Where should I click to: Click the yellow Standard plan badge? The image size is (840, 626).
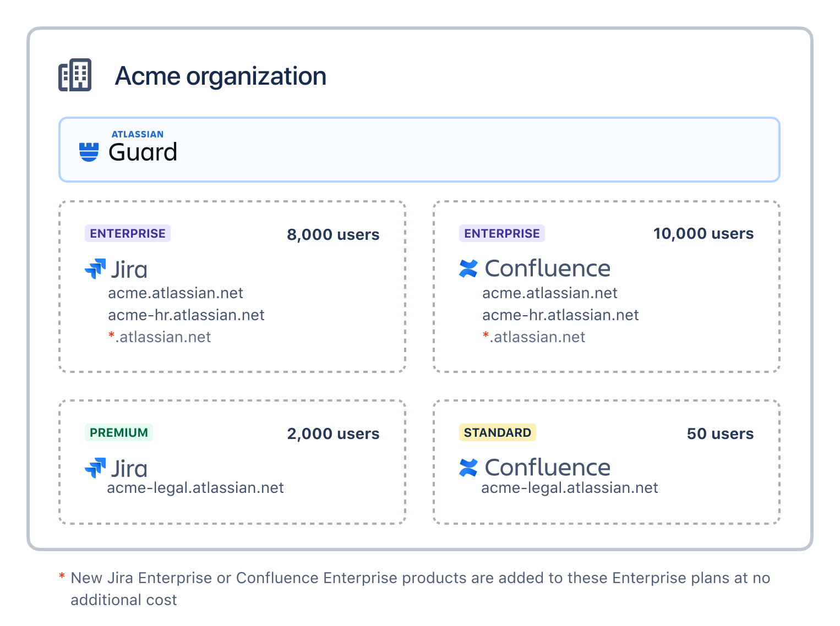[497, 432]
